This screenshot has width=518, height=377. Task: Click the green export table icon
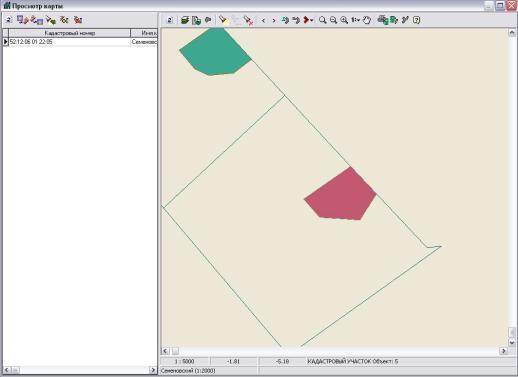pos(394,20)
